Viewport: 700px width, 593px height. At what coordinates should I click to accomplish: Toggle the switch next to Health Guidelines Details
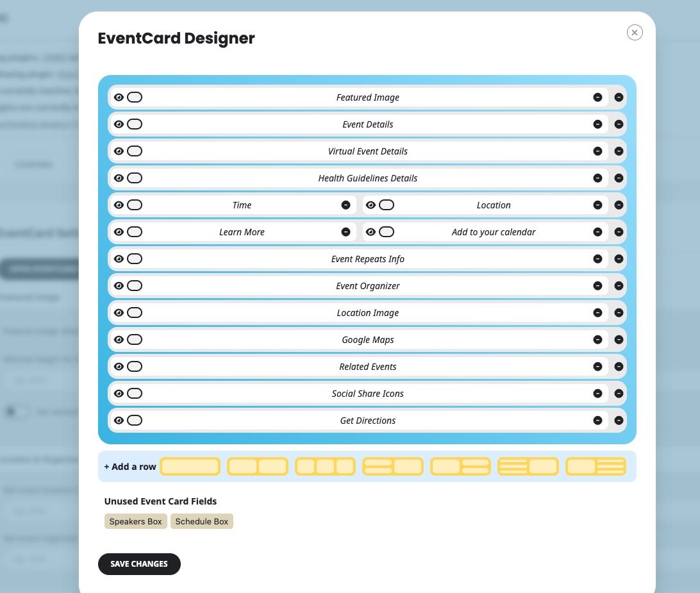[x=135, y=178]
